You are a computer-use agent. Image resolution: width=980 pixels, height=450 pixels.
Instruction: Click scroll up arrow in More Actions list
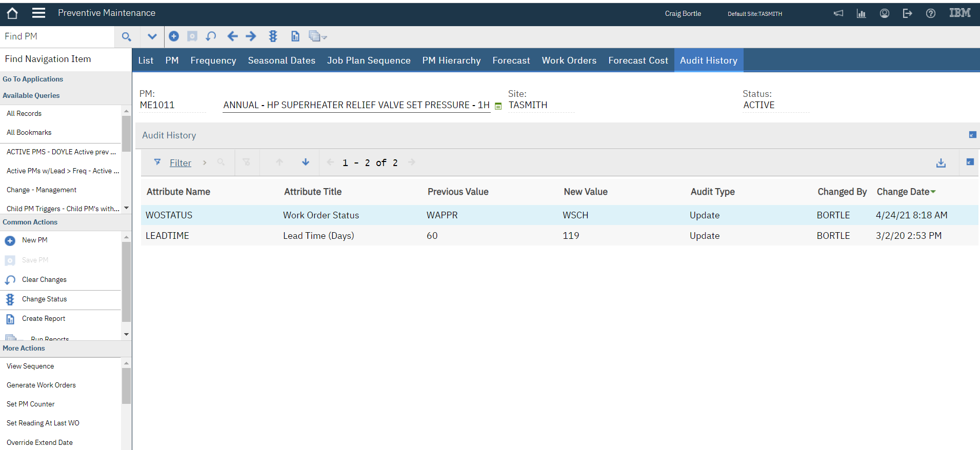(126, 363)
